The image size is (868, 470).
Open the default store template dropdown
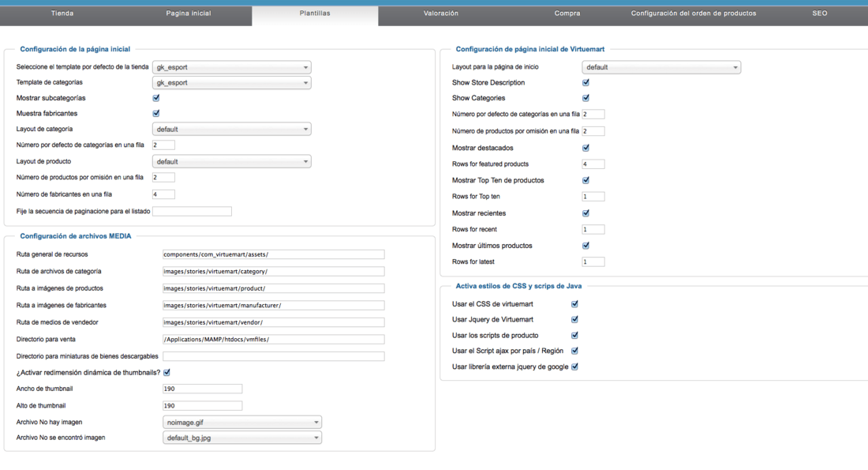point(231,67)
